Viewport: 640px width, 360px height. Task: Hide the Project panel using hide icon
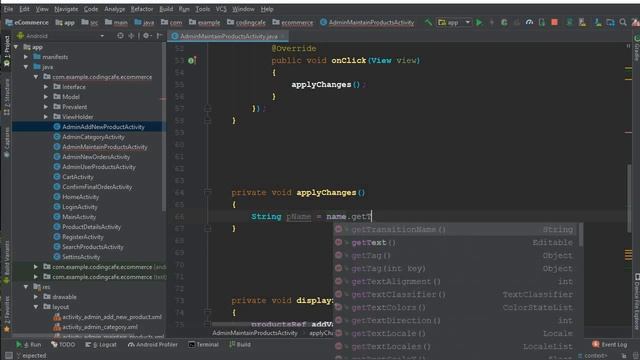click(160, 36)
